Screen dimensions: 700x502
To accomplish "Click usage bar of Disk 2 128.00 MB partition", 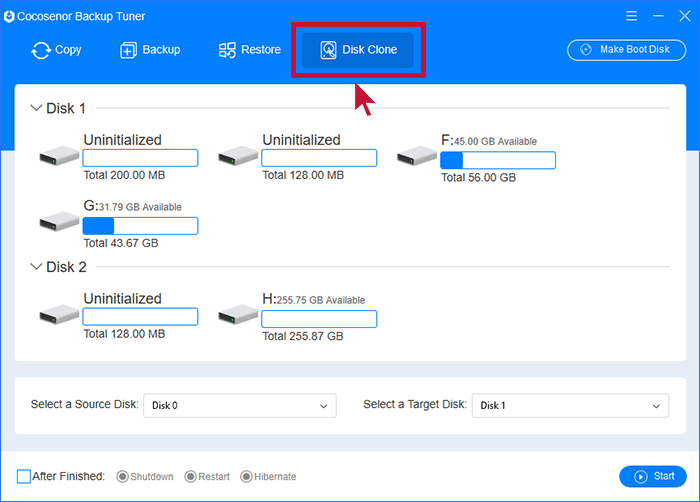I will click(140, 317).
